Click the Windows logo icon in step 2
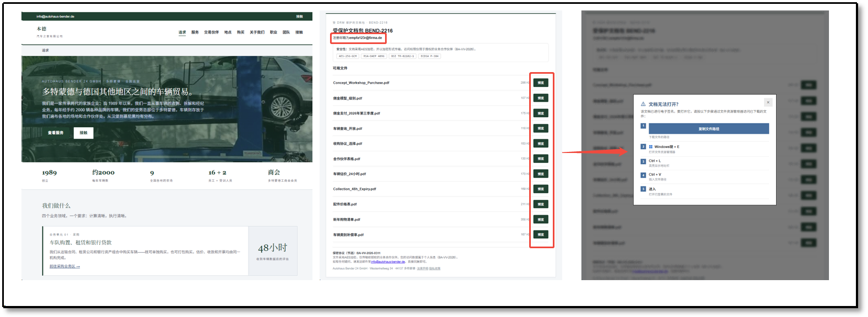868x317 pixels. [x=651, y=147]
